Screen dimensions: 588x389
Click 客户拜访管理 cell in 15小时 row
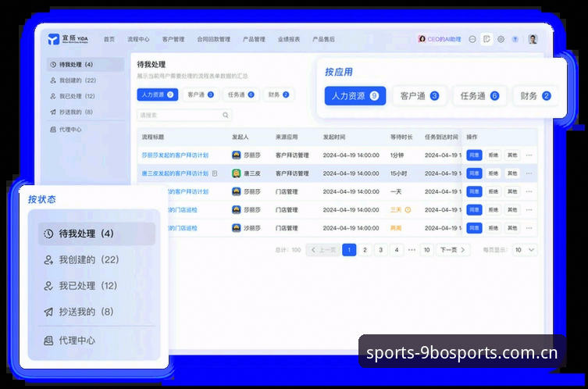click(292, 173)
